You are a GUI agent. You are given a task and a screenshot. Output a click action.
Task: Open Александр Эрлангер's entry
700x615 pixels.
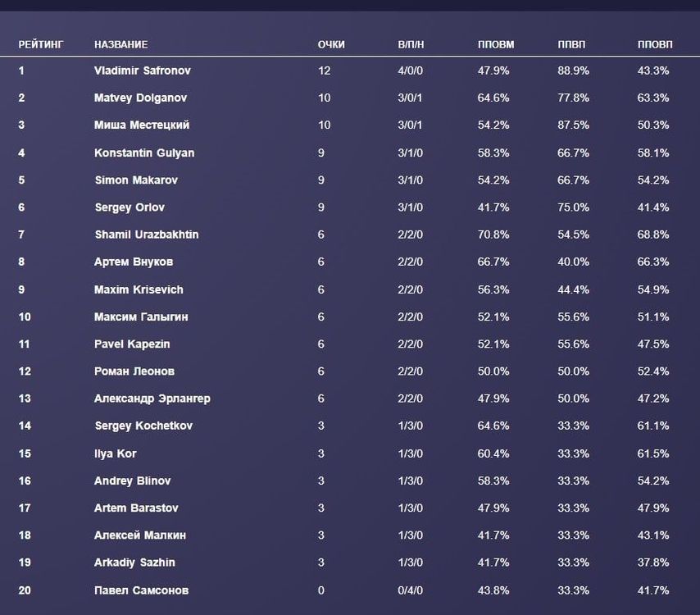(x=152, y=399)
